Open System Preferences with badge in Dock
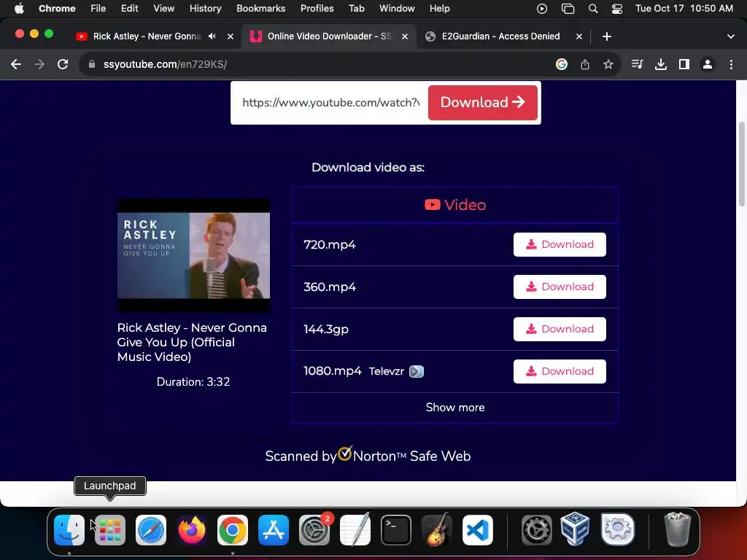Viewport: 747px width, 560px height. [x=314, y=530]
